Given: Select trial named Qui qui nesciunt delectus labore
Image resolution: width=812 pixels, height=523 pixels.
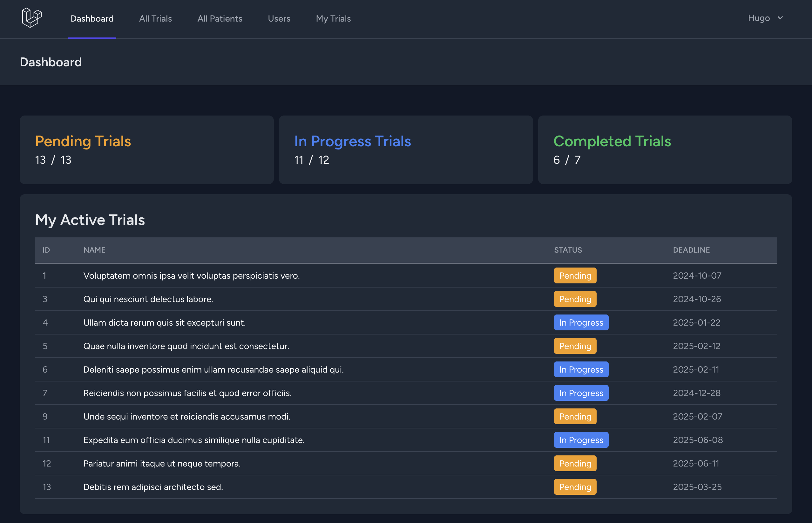Looking at the screenshot, I should pyautogui.click(x=148, y=299).
